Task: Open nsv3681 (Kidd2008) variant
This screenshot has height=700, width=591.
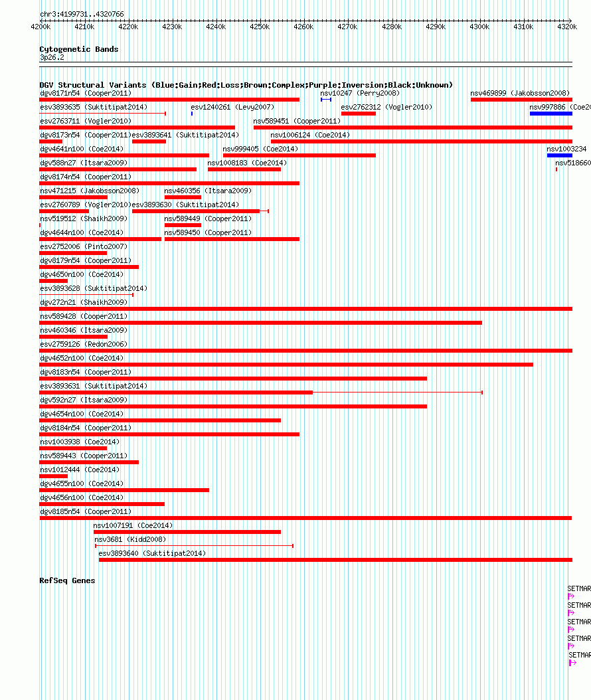Action: 130,539
